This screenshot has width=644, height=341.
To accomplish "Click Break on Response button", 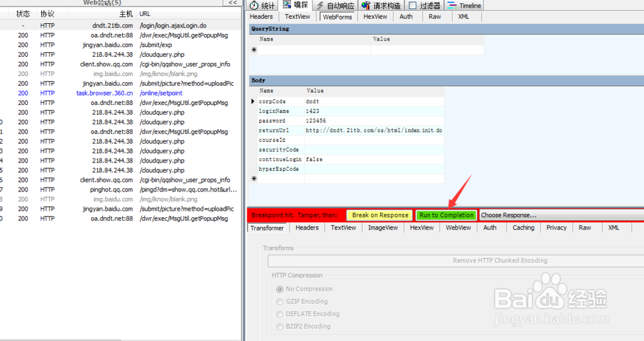I will tap(380, 215).
